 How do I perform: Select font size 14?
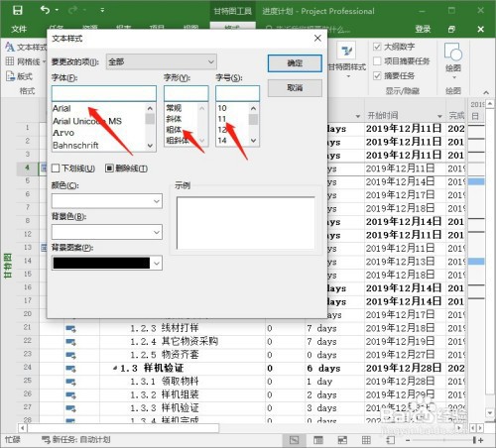coord(222,141)
